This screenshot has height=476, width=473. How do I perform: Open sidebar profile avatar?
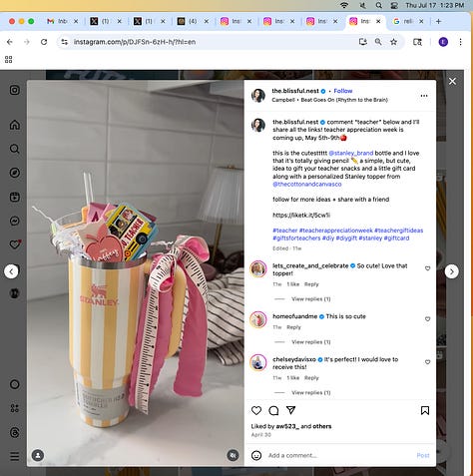(15, 293)
